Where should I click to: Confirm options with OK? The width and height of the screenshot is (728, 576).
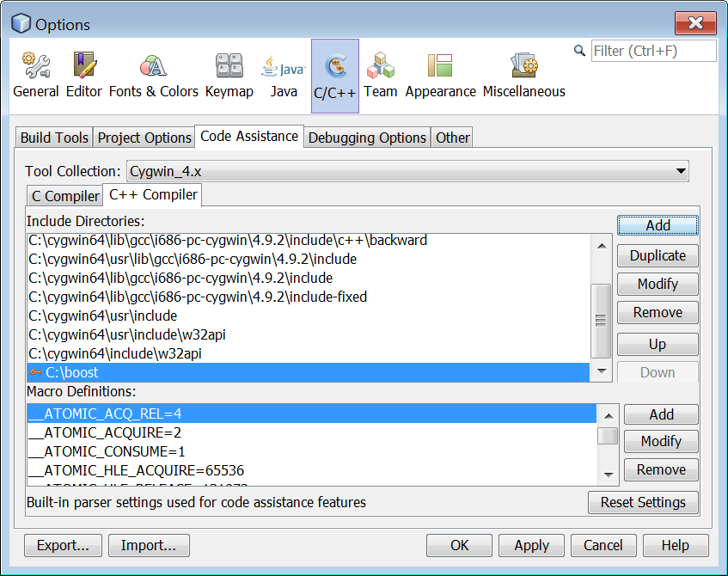point(459,545)
